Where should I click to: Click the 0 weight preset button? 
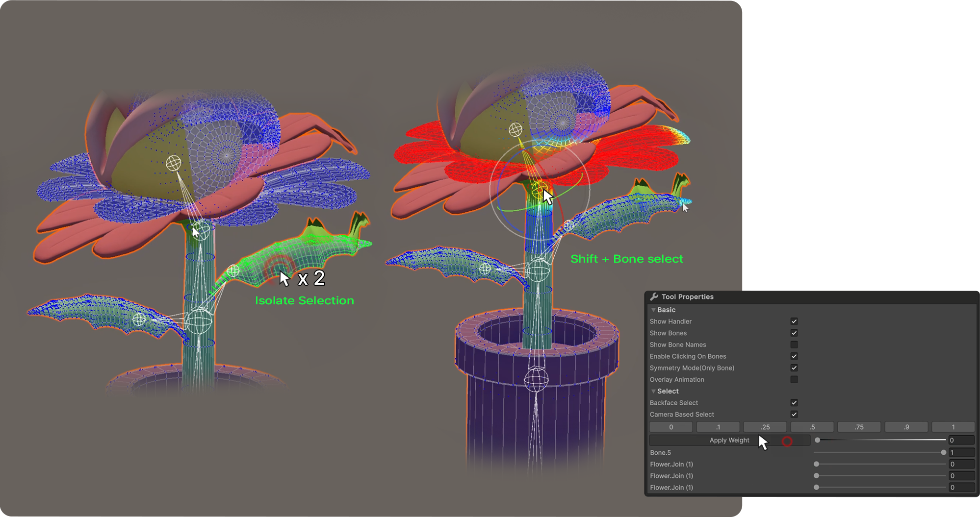point(671,427)
